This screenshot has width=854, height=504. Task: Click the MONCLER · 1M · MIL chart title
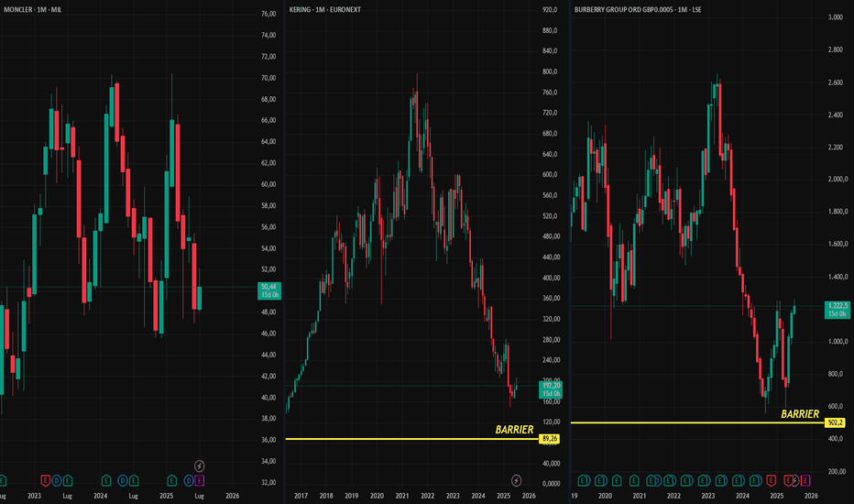click(x=33, y=10)
